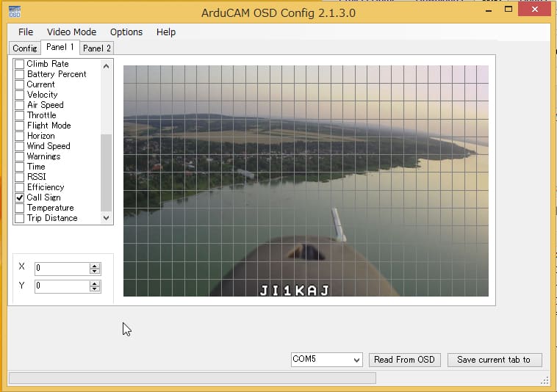Uncheck the Call Sign checkbox
557x392 pixels.
pyautogui.click(x=20, y=197)
